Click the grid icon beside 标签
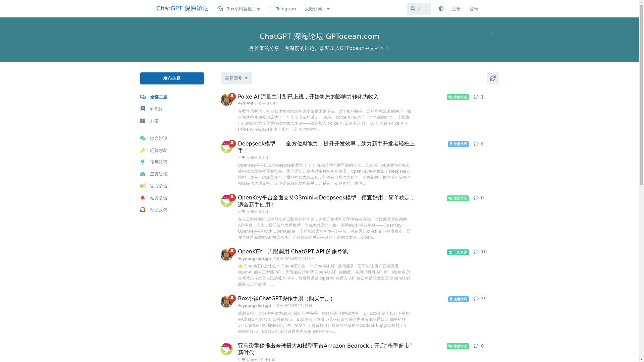Screen dimensions: 644x362 tap(143, 121)
